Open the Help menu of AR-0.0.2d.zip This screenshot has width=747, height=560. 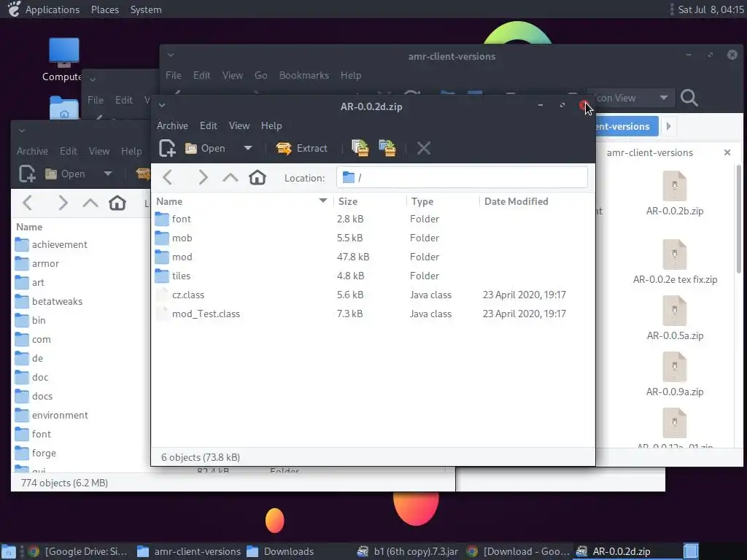click(271, 125)
